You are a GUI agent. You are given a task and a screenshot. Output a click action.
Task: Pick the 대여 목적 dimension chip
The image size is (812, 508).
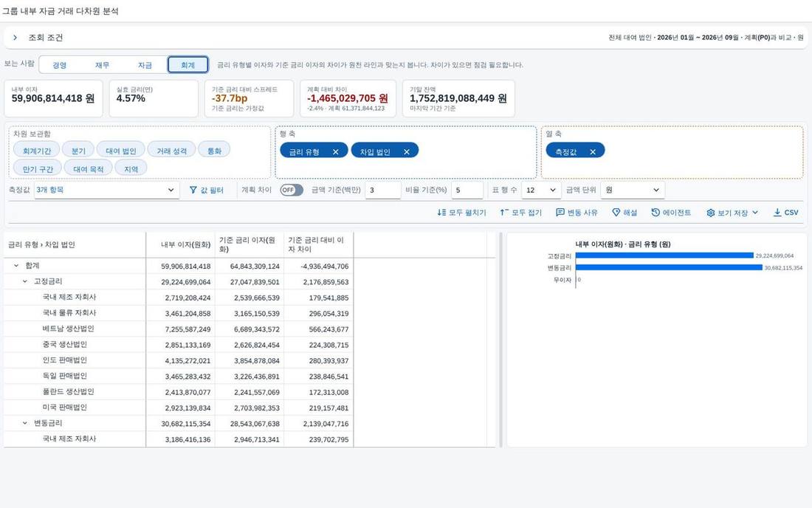tap(88, 169)
